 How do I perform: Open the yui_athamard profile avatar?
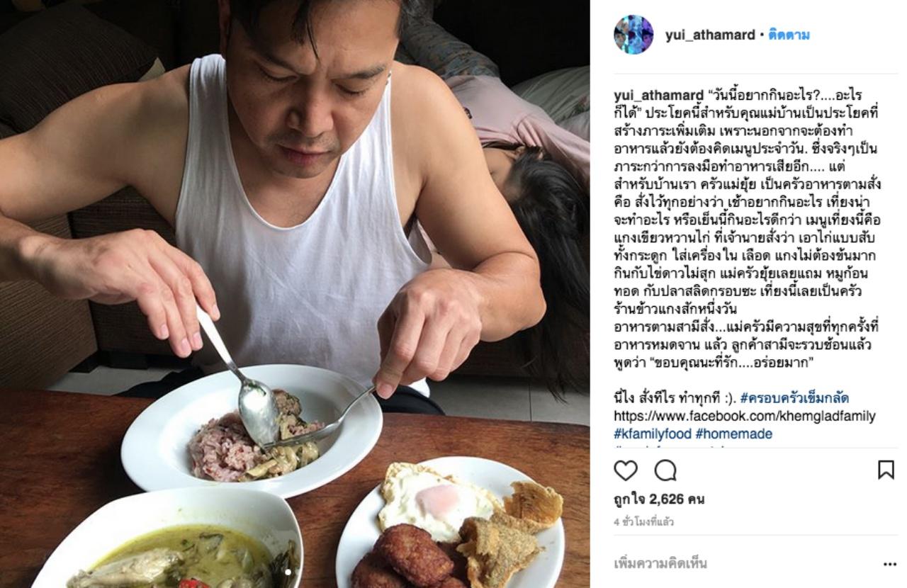(633, 35)
